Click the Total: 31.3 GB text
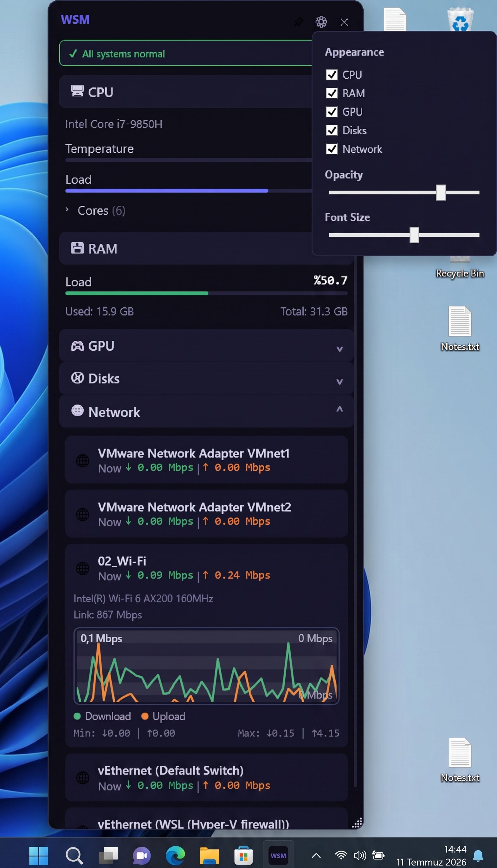Image resolution: width=497 pixels, height=868 pixels. 314,311
